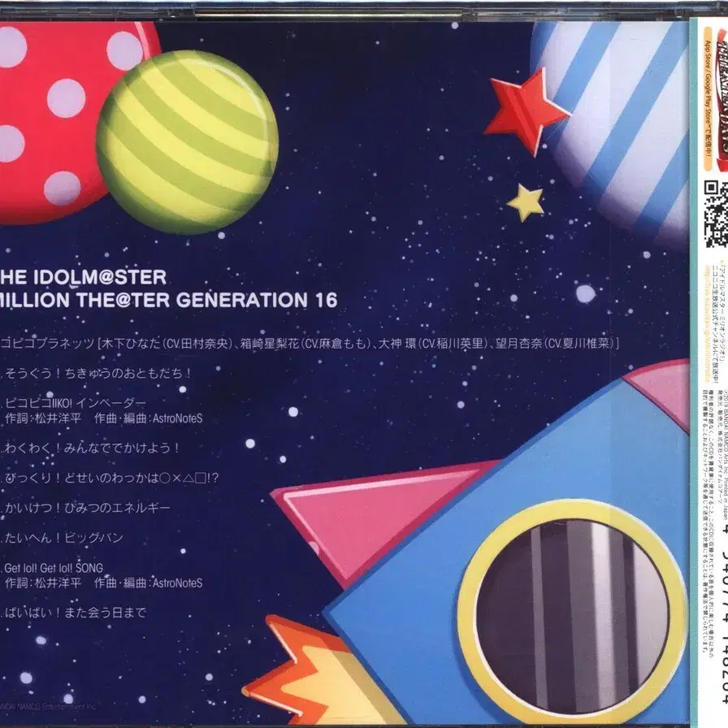Select track "かいけつ！ひみつのエネルギー"
The width and height of the screenshot is (728, 728).
point(86,508)
